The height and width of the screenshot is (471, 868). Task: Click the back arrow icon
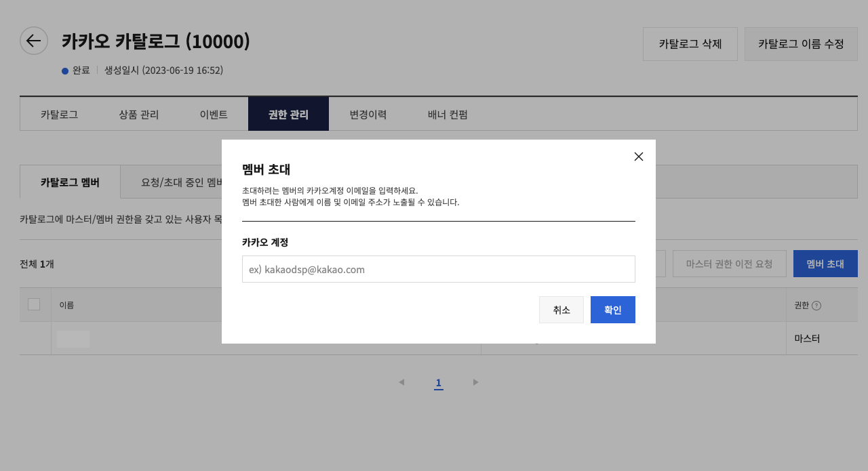click(34, 41)
